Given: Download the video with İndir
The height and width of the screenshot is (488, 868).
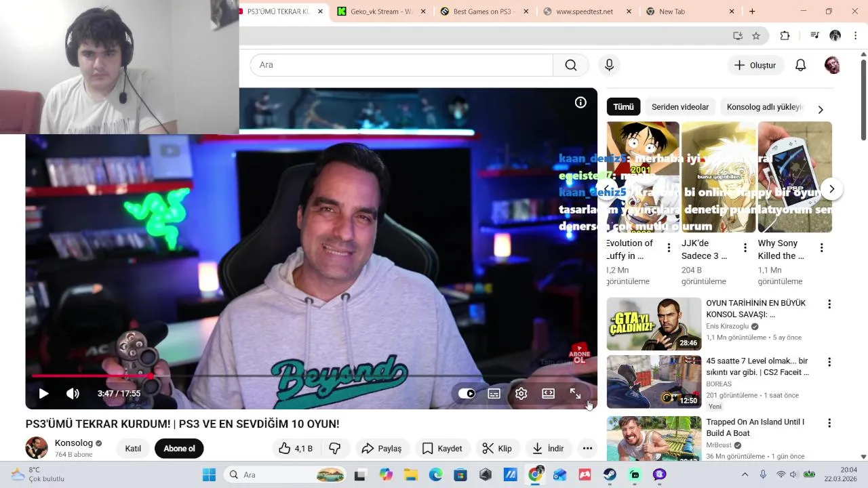Looking at the screenshot, I should pos(548,449).
